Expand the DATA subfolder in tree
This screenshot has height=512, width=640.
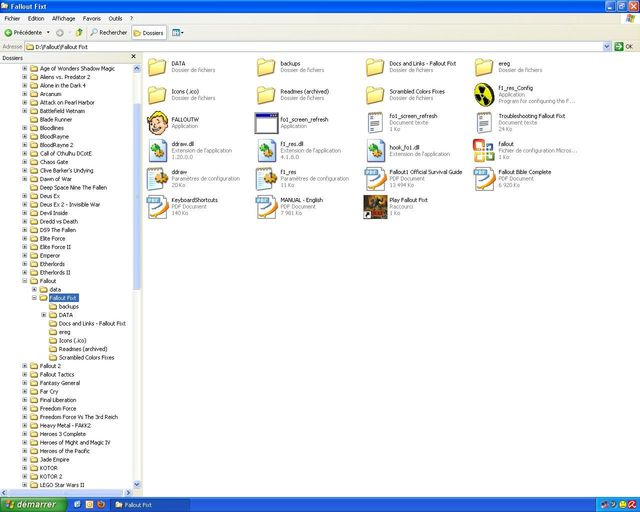point(44,315)
